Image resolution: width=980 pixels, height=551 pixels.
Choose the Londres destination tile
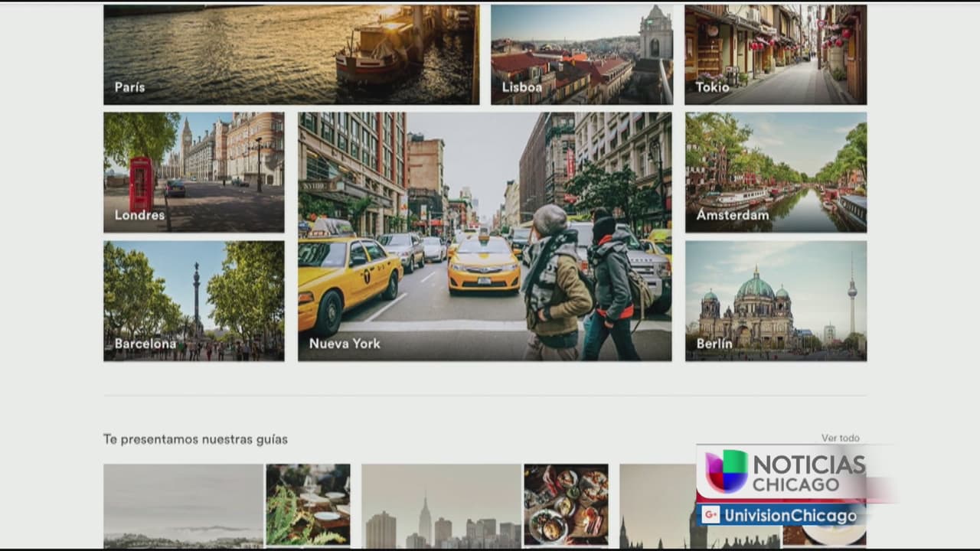194,172
